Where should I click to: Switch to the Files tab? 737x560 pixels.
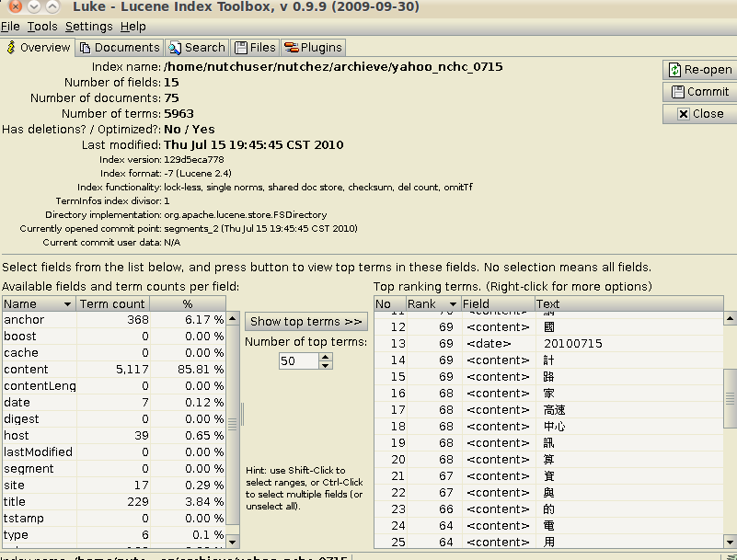coord(255,48)
